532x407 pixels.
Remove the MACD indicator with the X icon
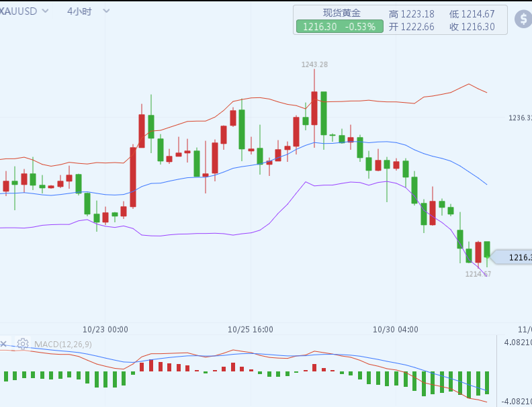(x=3, y=344)
